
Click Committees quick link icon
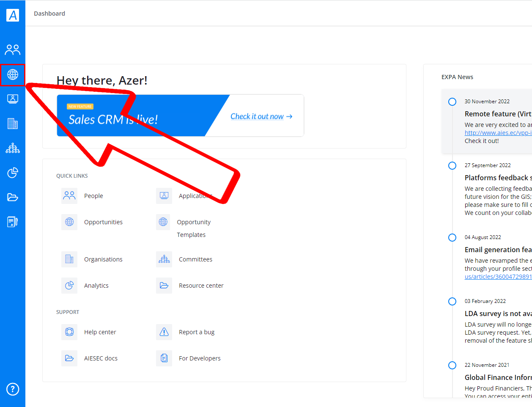164,259
